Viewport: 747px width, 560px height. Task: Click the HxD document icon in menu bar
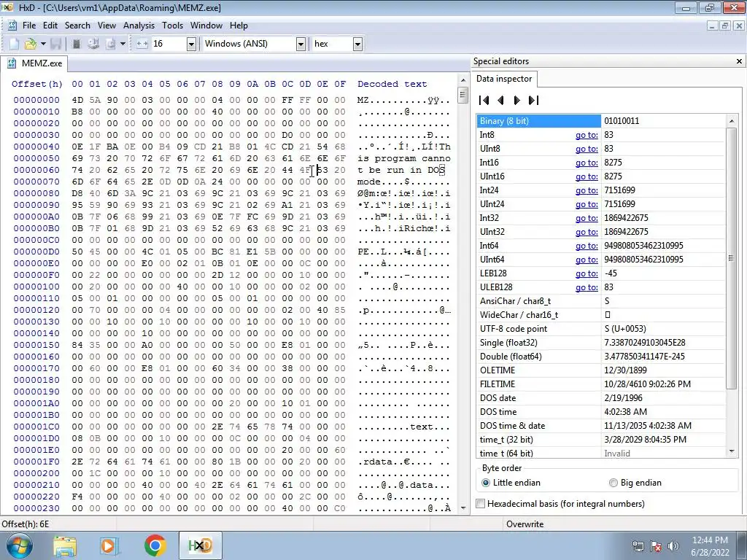coord(12,26)
